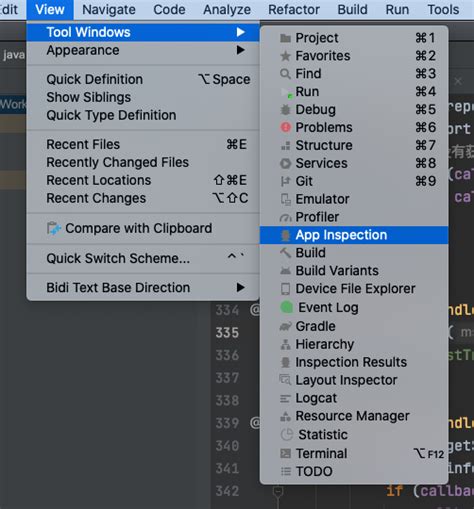Click the Terminal icon
Viewport: 474px width, 509px height.
click(x=285, y=453)
